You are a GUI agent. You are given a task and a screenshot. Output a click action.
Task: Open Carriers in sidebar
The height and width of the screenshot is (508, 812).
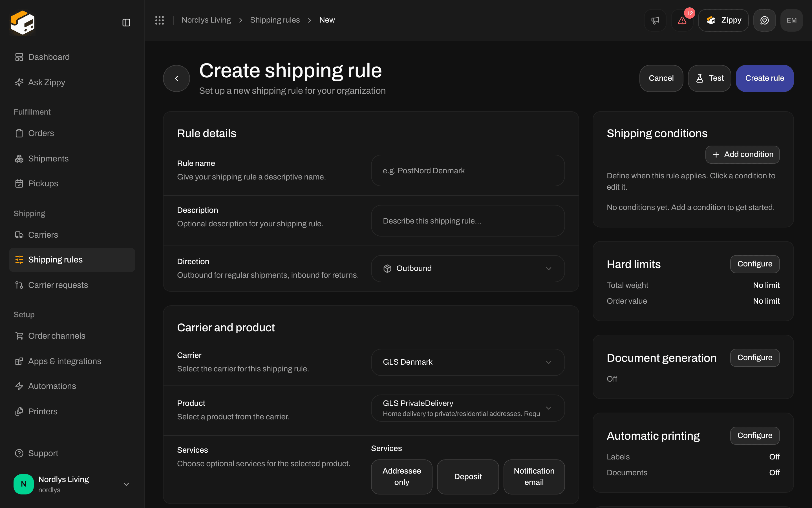(x=72, y=235)
